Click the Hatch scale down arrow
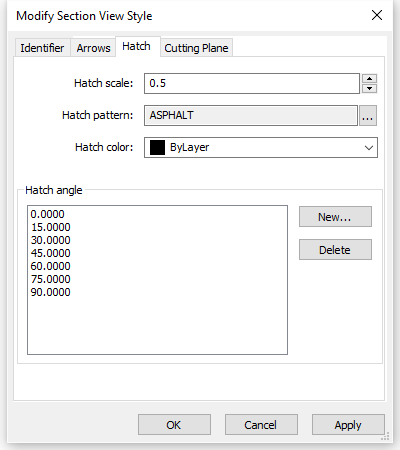 (369, 88)
